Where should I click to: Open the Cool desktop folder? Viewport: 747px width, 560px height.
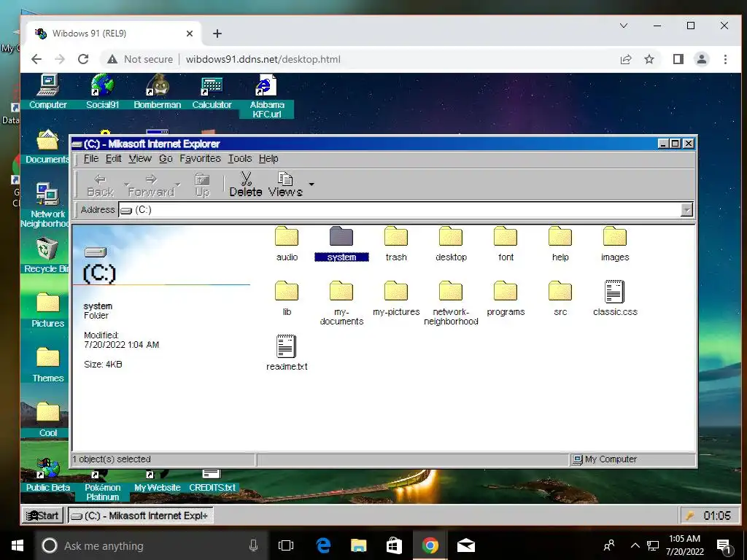point(47,419)
